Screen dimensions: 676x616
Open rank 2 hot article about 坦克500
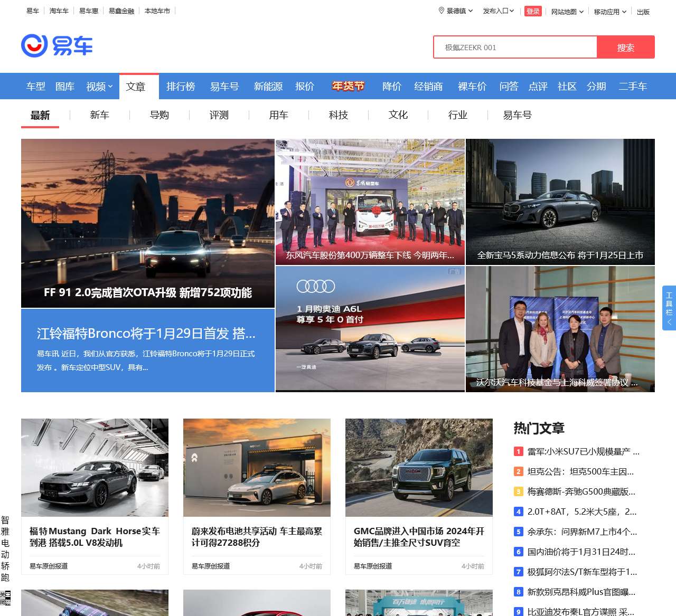[580, 471]
